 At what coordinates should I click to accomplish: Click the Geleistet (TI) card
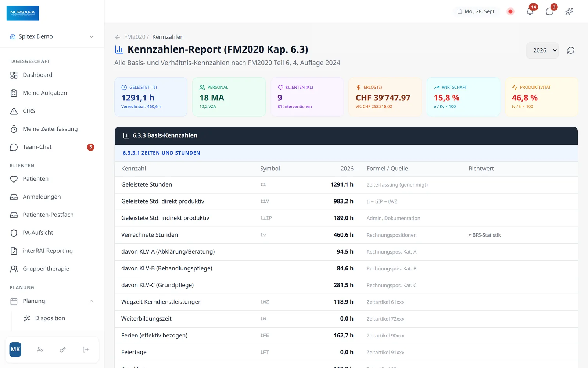(x=151, y=97)
